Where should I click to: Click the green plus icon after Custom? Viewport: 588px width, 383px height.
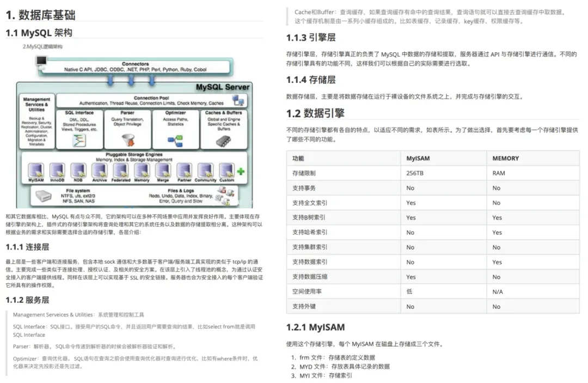(241, 172)
